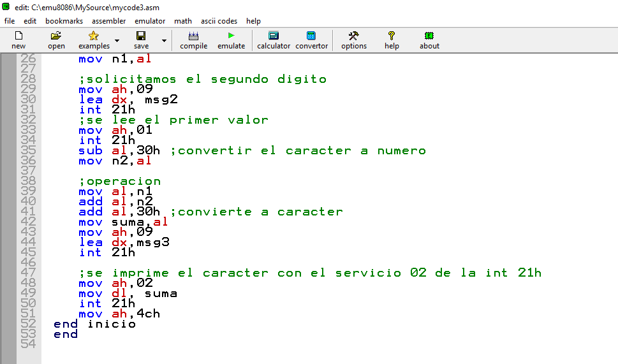
Task: Open the options tools icon
Action: click(x=353, y=36)
